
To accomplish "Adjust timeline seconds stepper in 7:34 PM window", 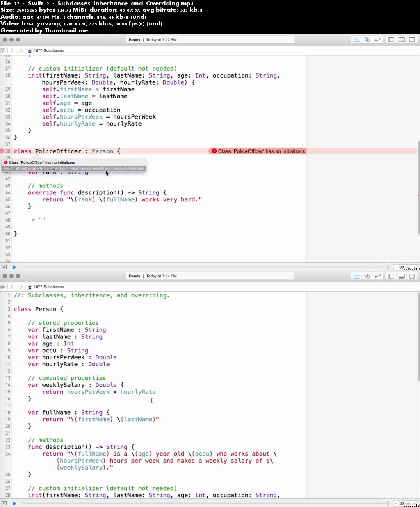I will 406,504.
